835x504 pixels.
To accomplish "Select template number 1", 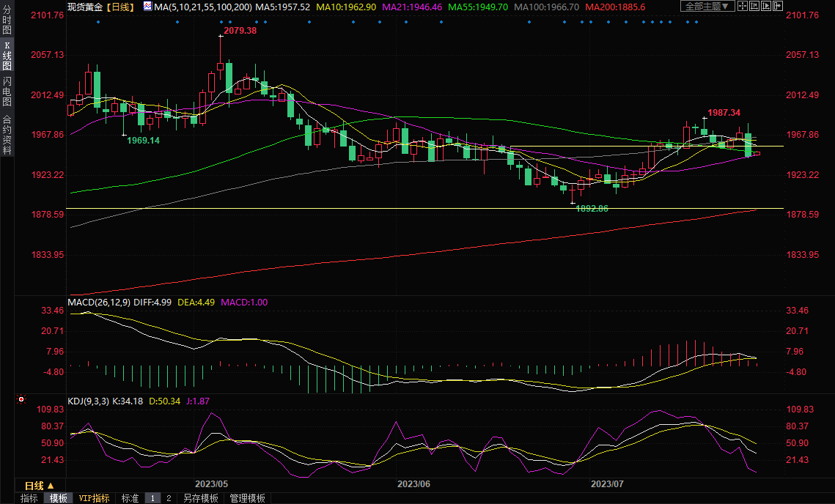I will coord(152,498).
